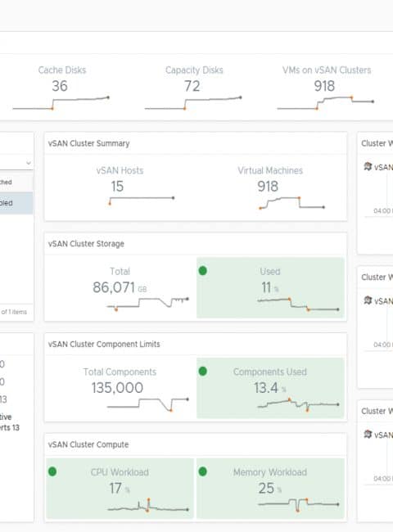
Task: Click the green status dot beside Components Used
Action: [x=202, y=372]
